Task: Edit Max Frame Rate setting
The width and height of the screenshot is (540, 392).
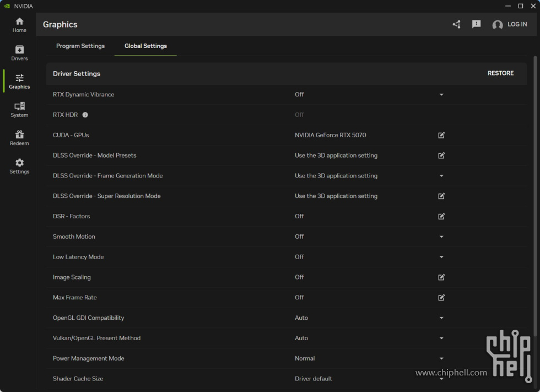Action: (441, 298)
